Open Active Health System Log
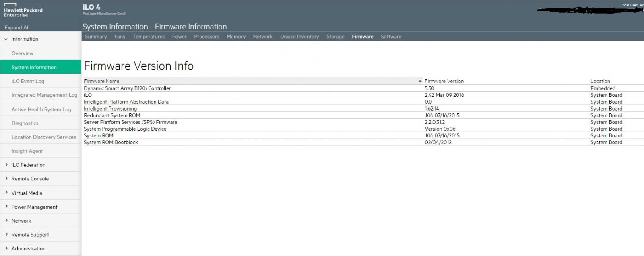644x256 pixels. (x=41, y=109)
